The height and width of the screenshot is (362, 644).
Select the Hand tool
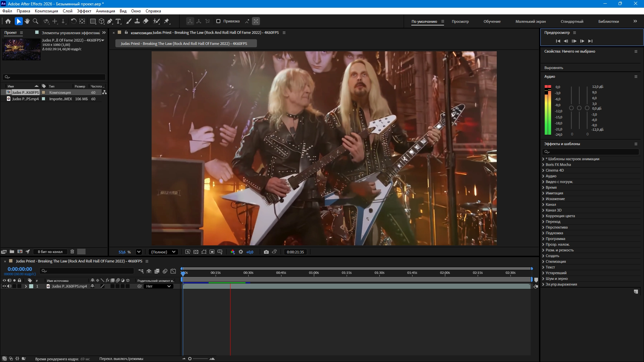pyautogui.click(x=27, y=21)
